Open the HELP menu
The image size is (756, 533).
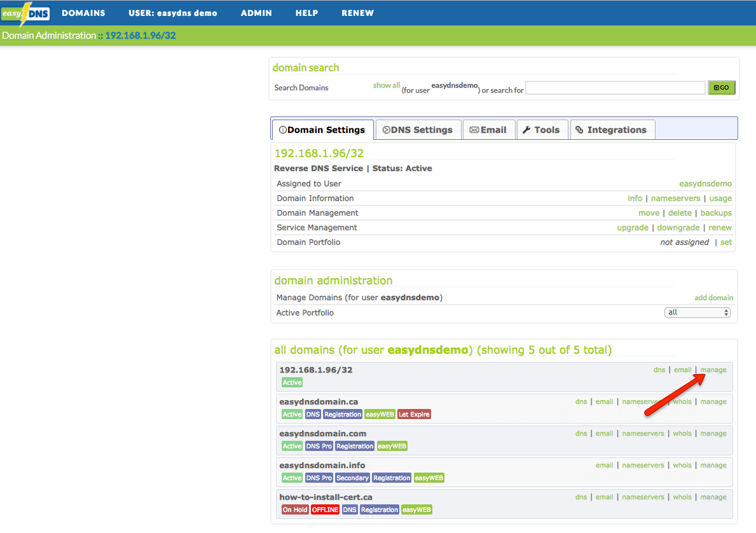click(306, 13)
